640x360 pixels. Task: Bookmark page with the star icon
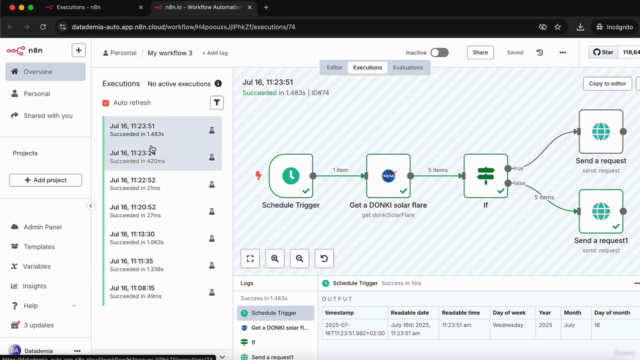coord(558,27)
